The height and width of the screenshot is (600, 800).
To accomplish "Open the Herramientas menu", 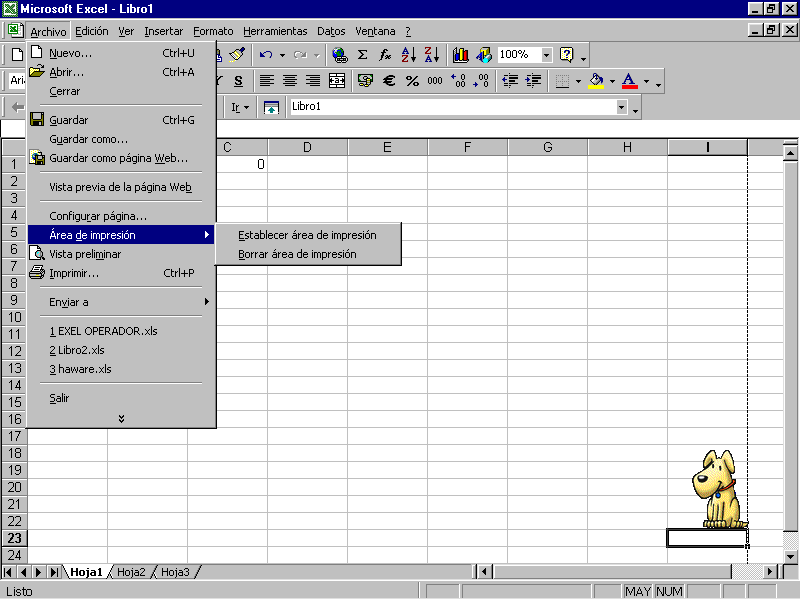I will (275, 31).
